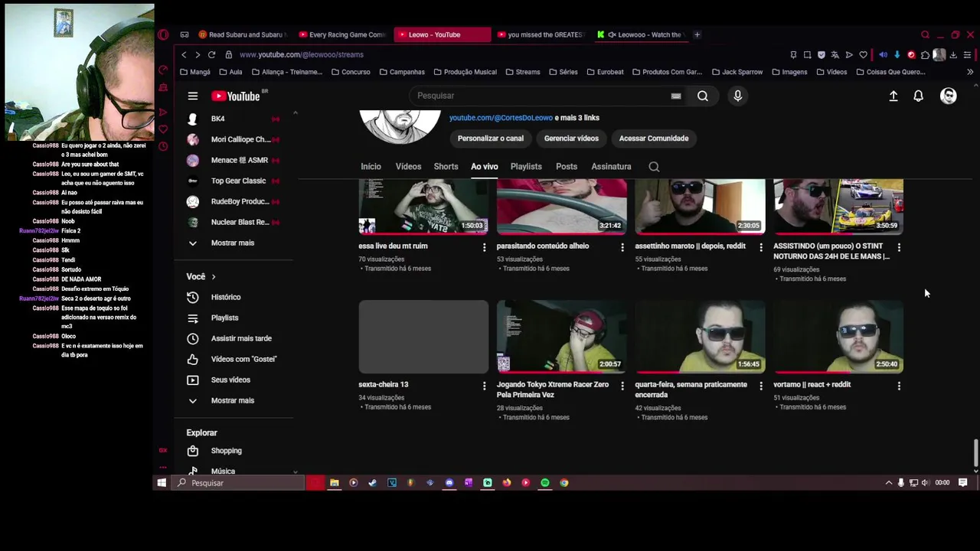
Task: Open 'essa live deu mt ruim' thumbnail
Action: (x=423, y=207)
